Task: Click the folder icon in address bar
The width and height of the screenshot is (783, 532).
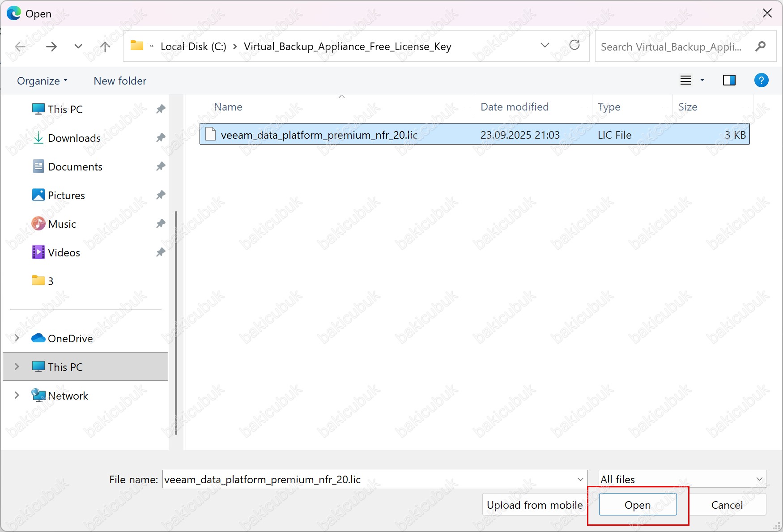Action: [x=136, y=46]
